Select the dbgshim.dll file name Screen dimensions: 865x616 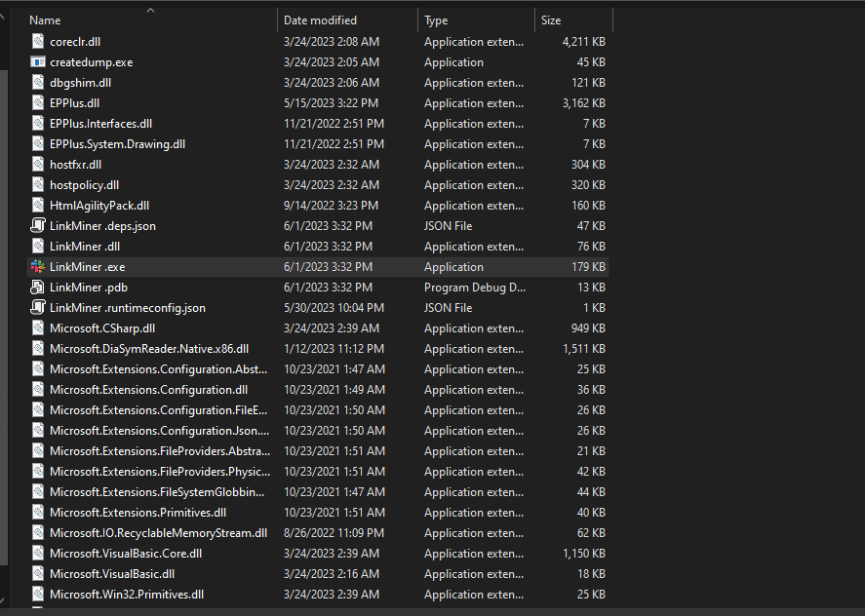click(81, 82)
